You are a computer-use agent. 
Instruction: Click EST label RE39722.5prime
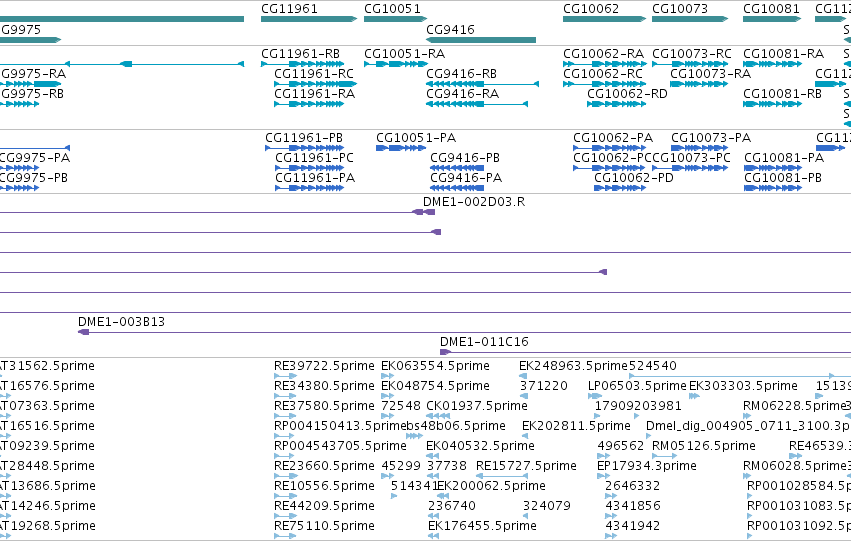click(324, 366)
